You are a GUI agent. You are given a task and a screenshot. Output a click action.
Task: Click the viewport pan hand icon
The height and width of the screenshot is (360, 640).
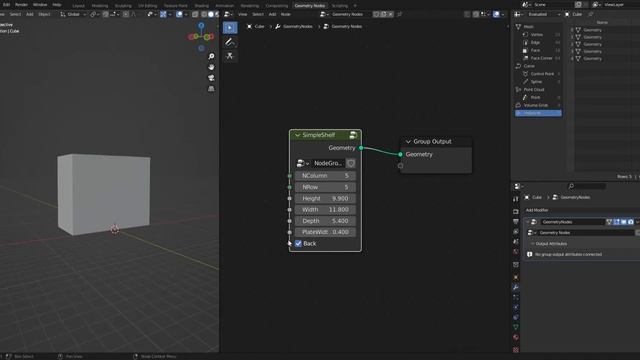coord(211,67)
